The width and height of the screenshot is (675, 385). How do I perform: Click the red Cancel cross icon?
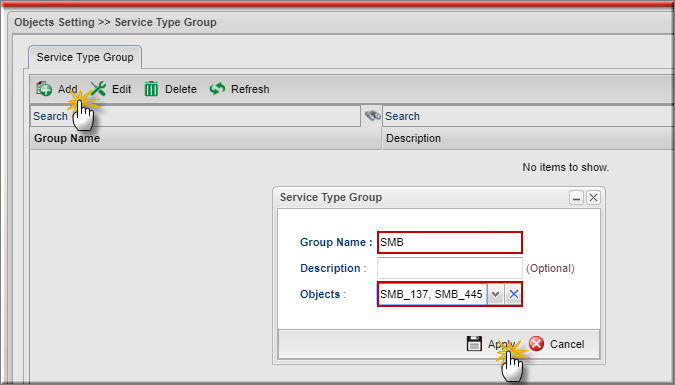[x=536, y=344]
